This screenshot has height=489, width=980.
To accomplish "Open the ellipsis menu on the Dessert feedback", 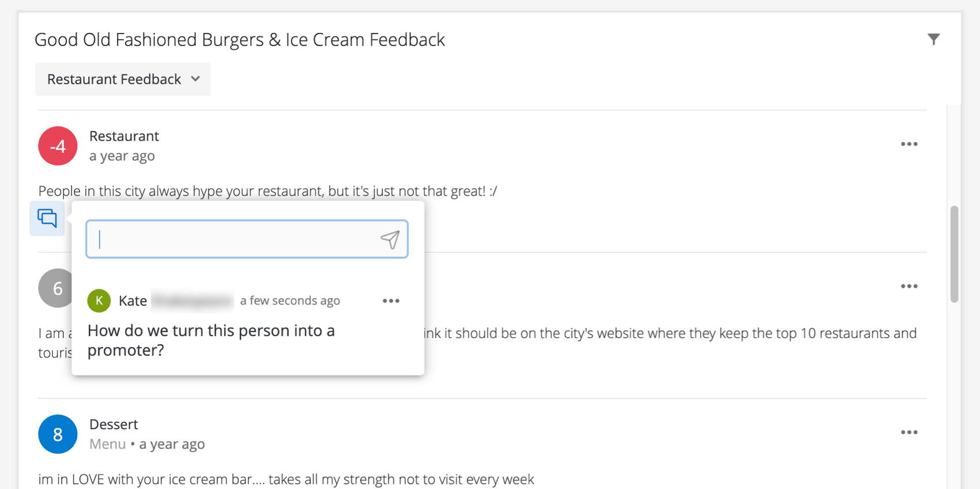I will (909, 432).
